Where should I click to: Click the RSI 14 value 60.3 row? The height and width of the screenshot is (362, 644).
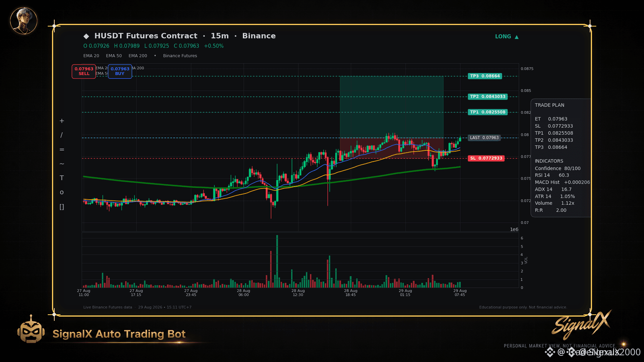[552, 175]
